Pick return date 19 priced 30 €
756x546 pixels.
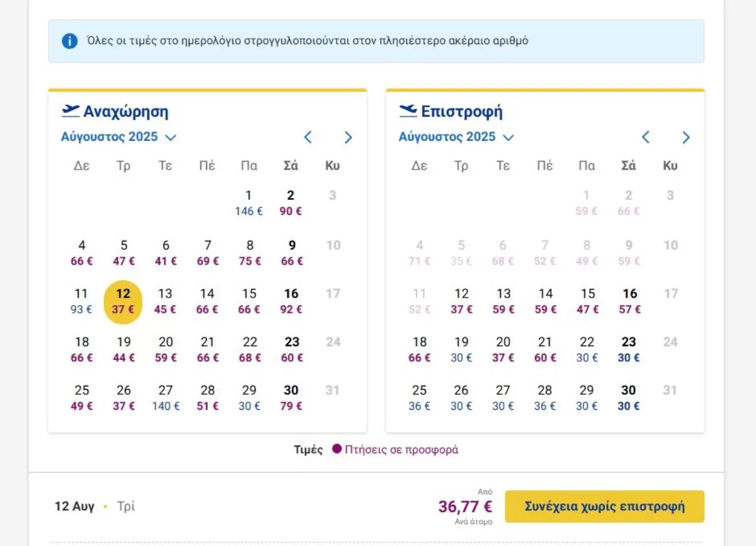click(x=461, y=349)
